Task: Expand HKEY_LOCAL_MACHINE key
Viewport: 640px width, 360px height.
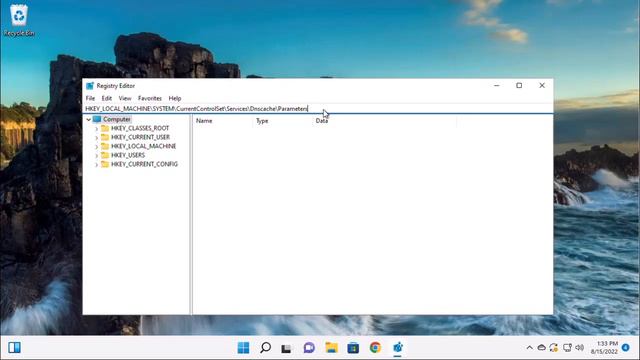Action: 96,147
